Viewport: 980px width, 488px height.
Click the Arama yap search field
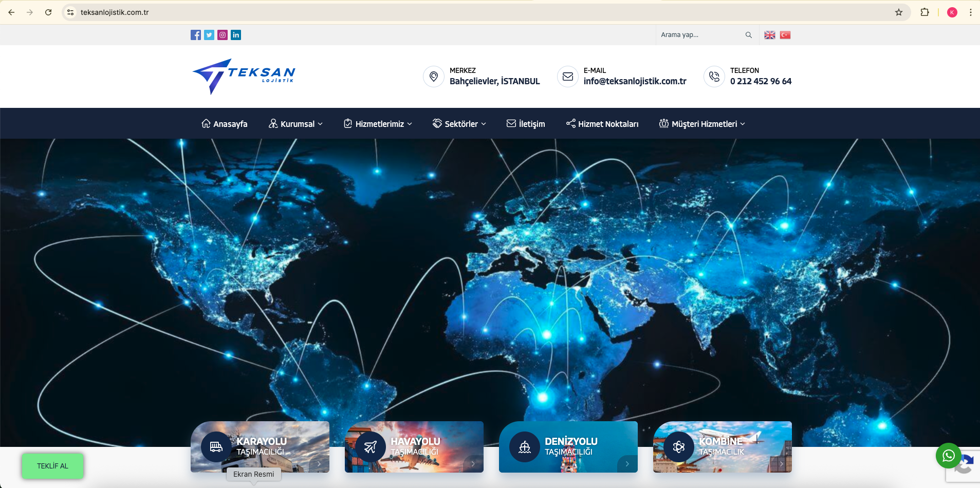tap(701, 35)
